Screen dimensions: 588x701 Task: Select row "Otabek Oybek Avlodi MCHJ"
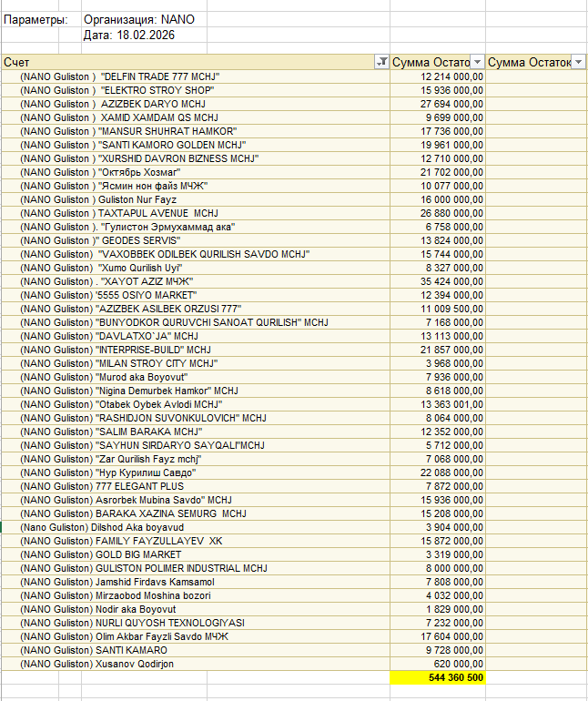[196, 404]
